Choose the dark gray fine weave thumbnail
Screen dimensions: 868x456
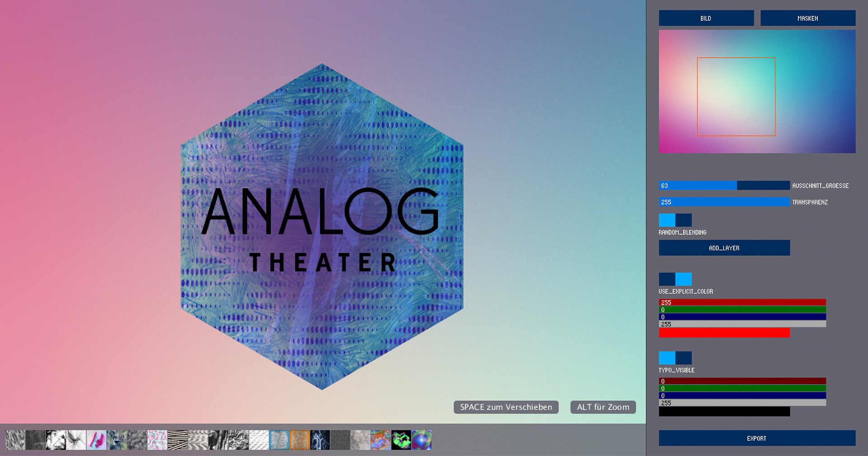coord(341,440)
